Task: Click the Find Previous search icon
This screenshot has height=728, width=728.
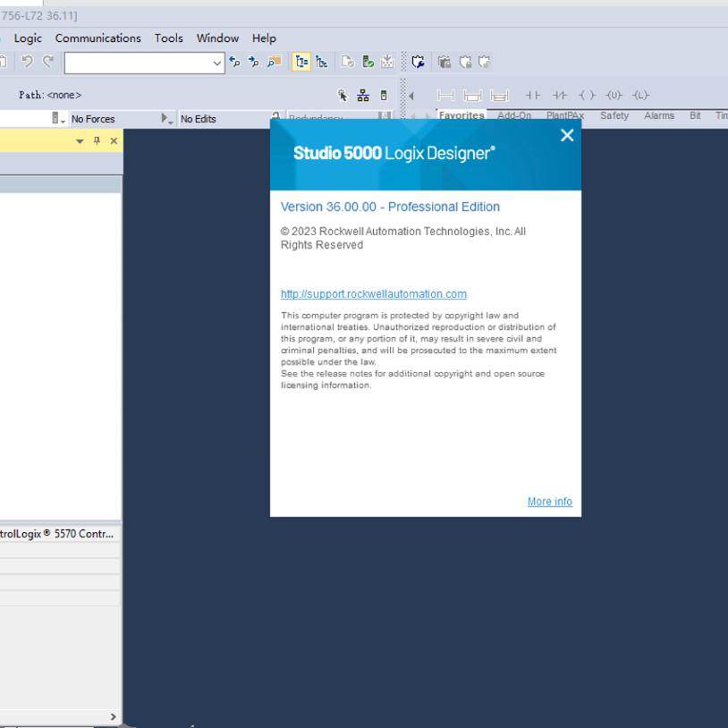Action: coord(234,62)
